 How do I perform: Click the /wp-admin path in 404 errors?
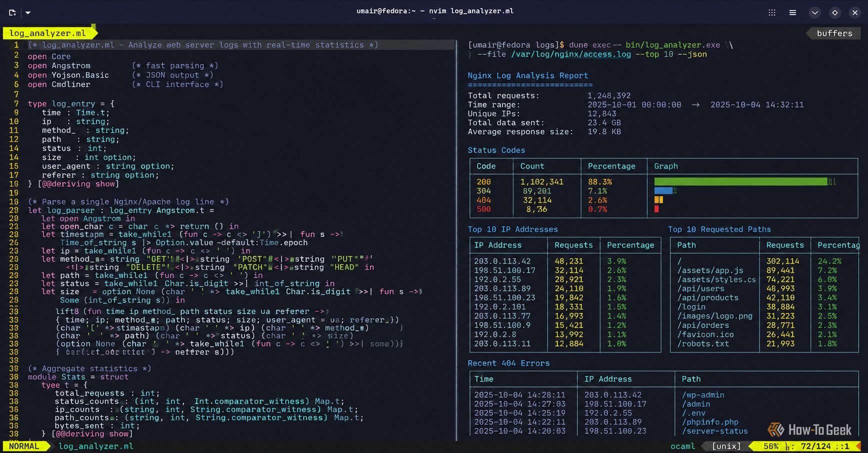pos(703,394)
